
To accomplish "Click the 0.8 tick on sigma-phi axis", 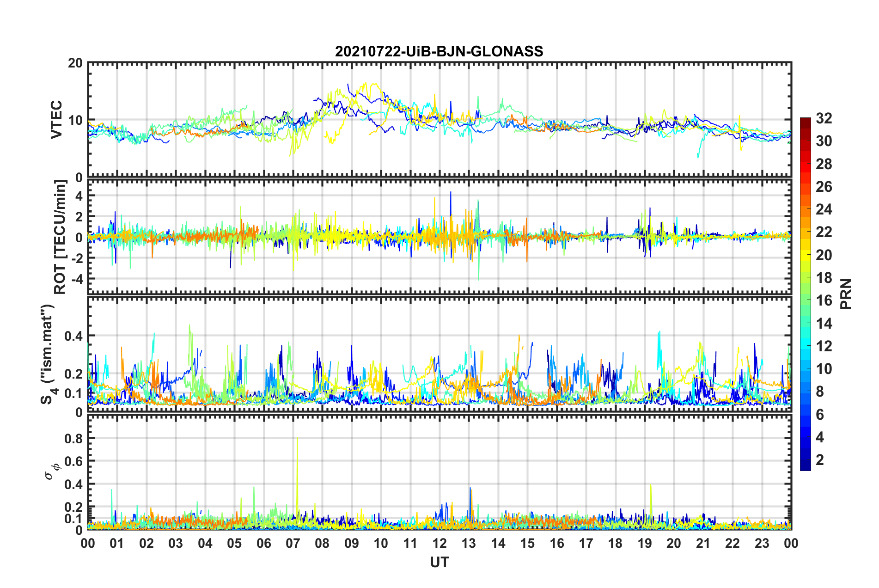I will tap(73, 438).
